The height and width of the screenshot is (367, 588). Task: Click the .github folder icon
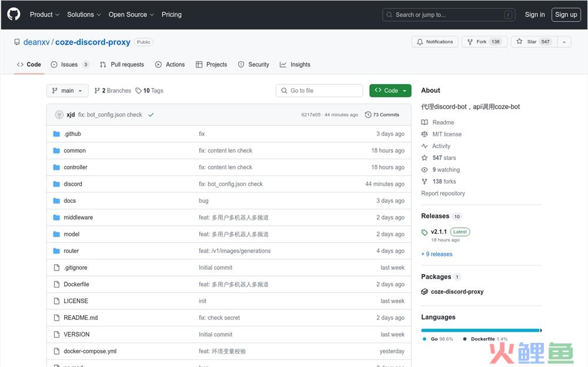(56, 134)
